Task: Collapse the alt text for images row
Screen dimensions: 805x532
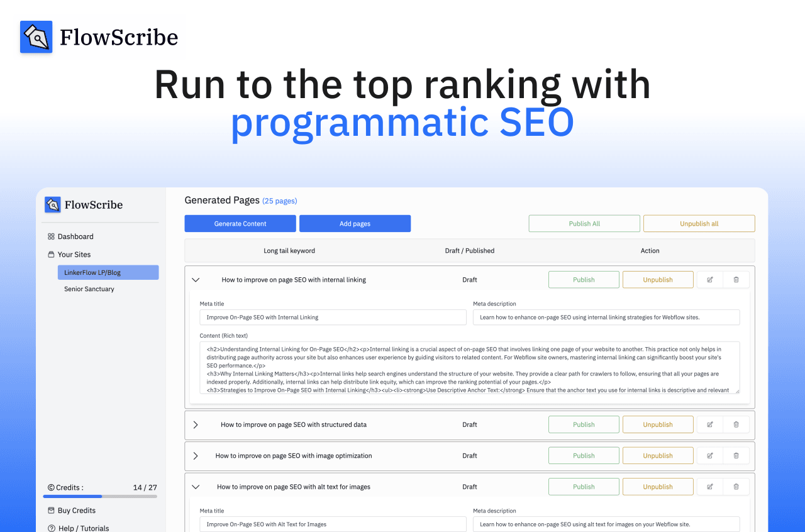Action: pyautogui.click(x=196, y=487)
